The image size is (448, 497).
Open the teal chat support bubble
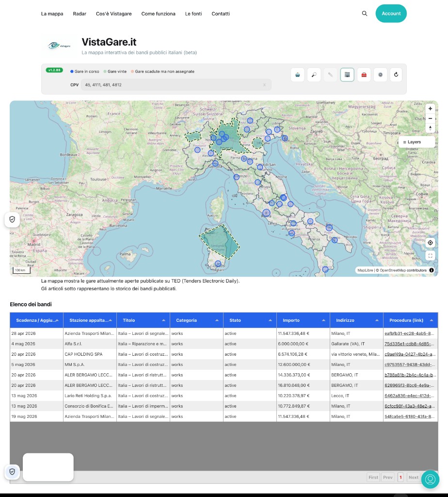[430, 479]
